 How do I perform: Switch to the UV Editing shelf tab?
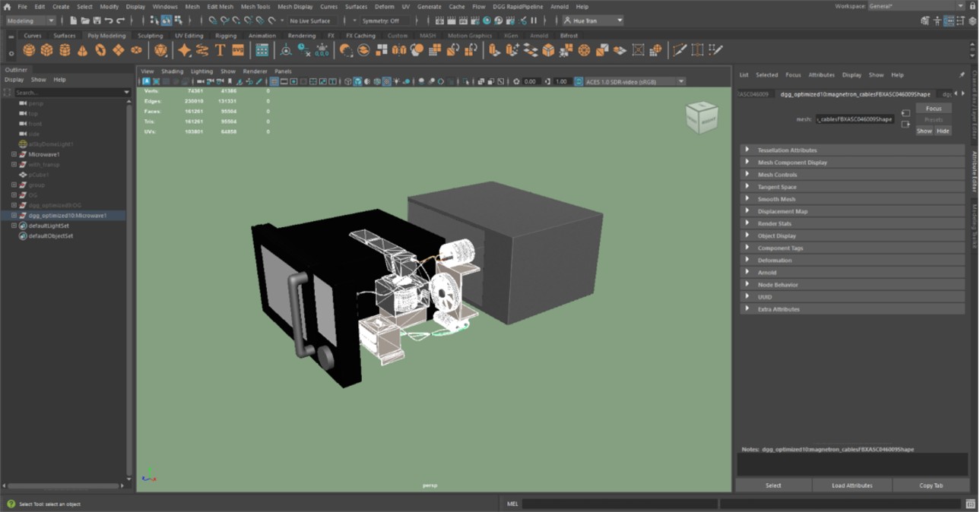click(189, 35)
